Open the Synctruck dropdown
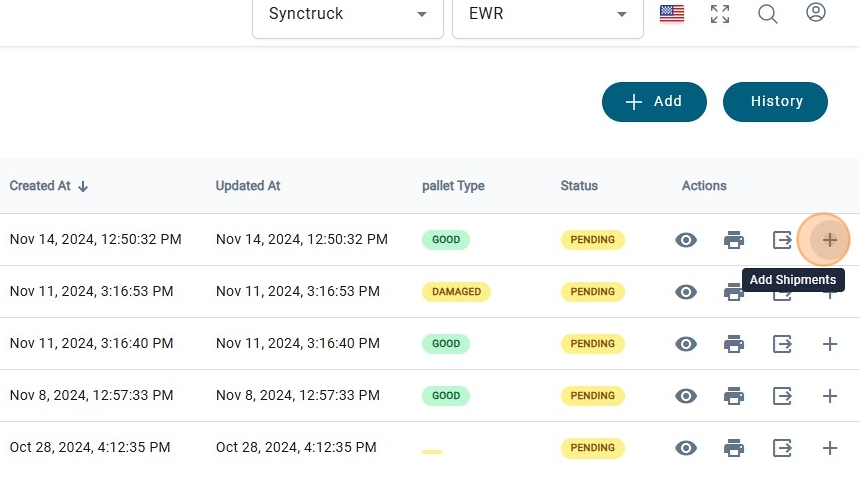Screen dimensions: 860x481 click(347, 15)
